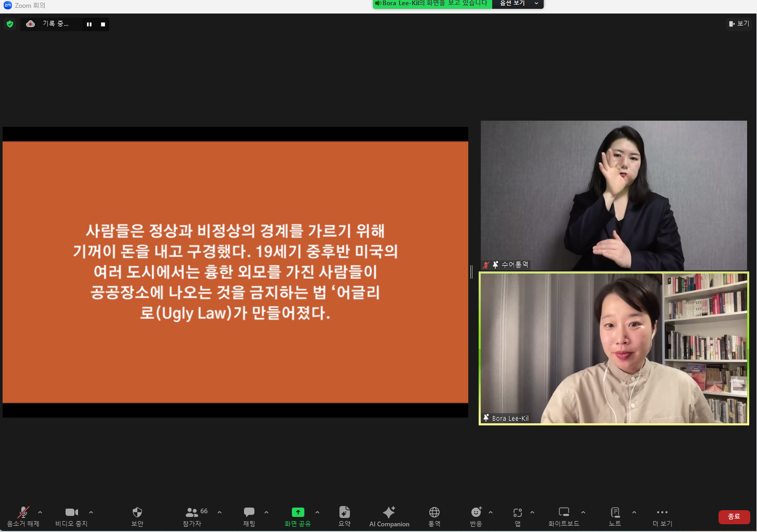Start screen share with 화면 공유
Screen dimensions: 757x532
click(x=298, y=516)
